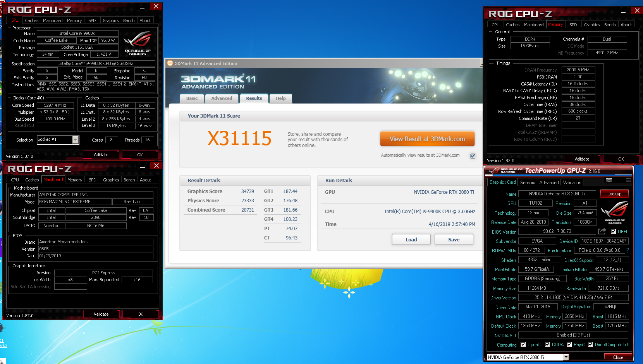This screenshot has height=364, width=643.
Task: Open Graphics tab in the CPU-Z Mainboard window
Action: (x=111, y=180)
